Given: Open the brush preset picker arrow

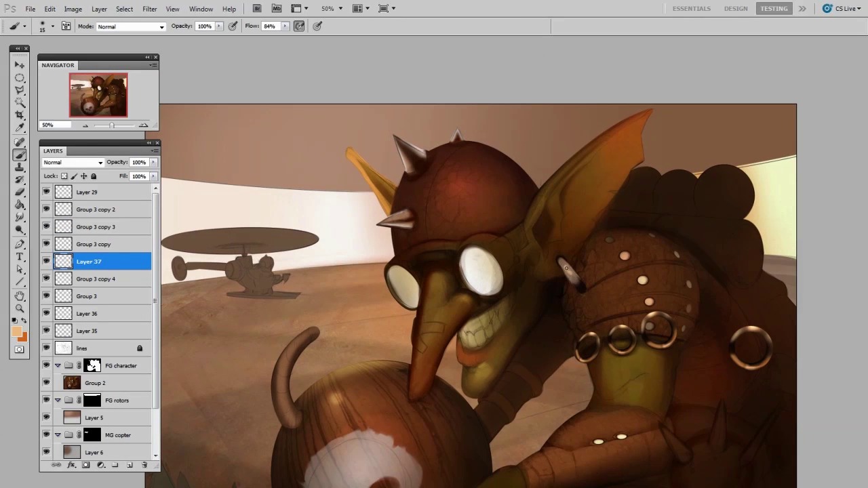Looking at the screenshot, I should [52, 26].
